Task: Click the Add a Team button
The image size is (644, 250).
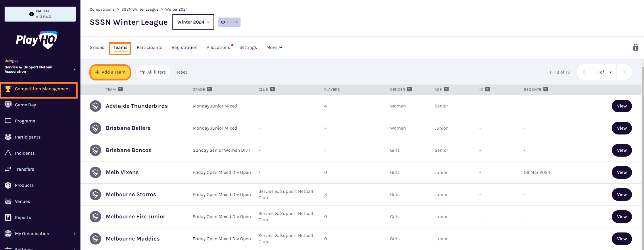Action: pos(110,72)
